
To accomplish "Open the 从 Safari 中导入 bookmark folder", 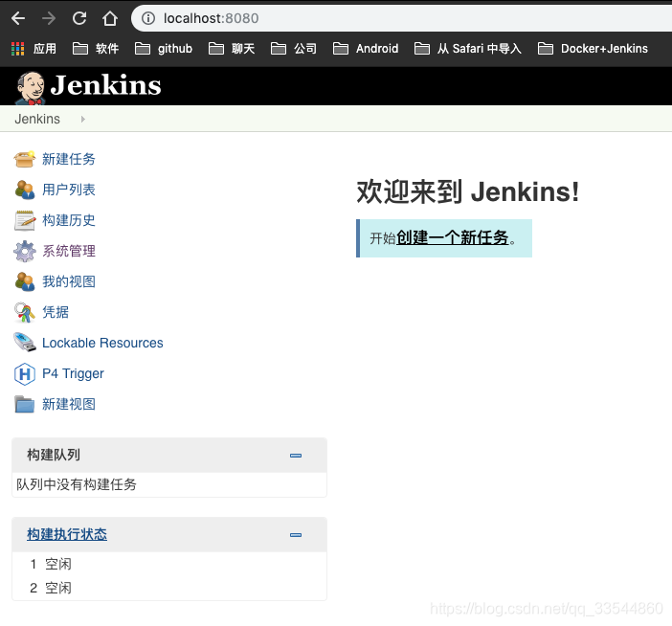I will click(x=468, y=49).
